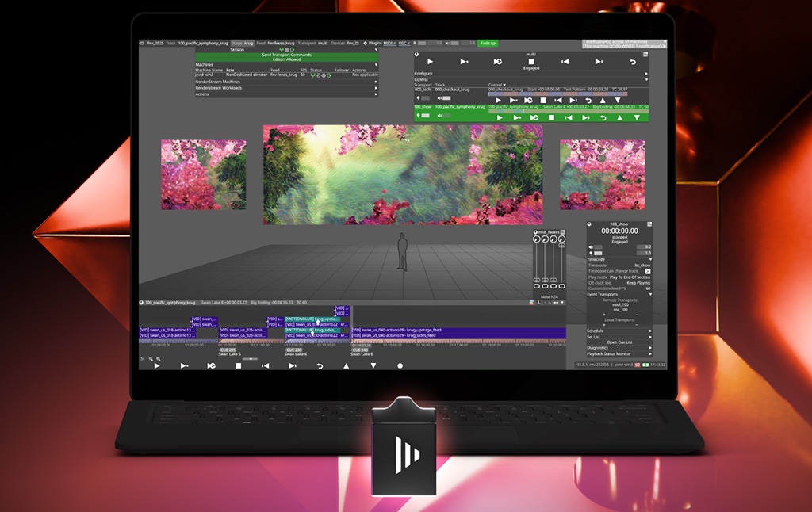Play the multi transport
The width and height of the screenshot is (812, 512).
click(430, 62)
